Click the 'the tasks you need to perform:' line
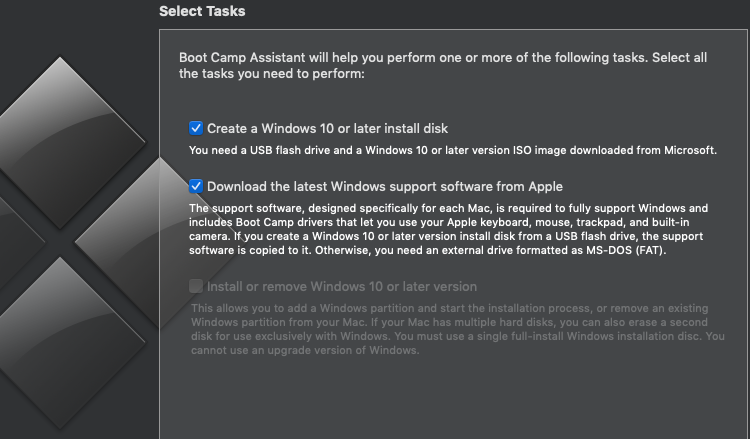 [272, 74]
